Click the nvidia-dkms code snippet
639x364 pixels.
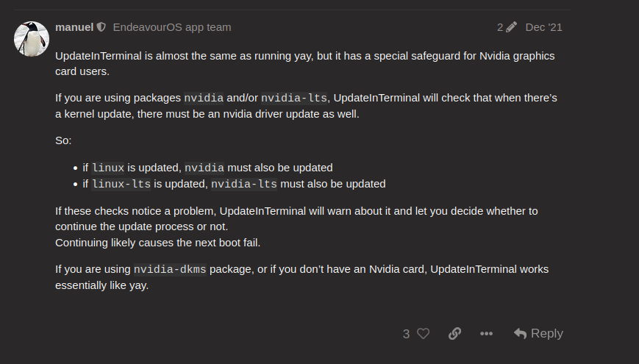point(170,269)
